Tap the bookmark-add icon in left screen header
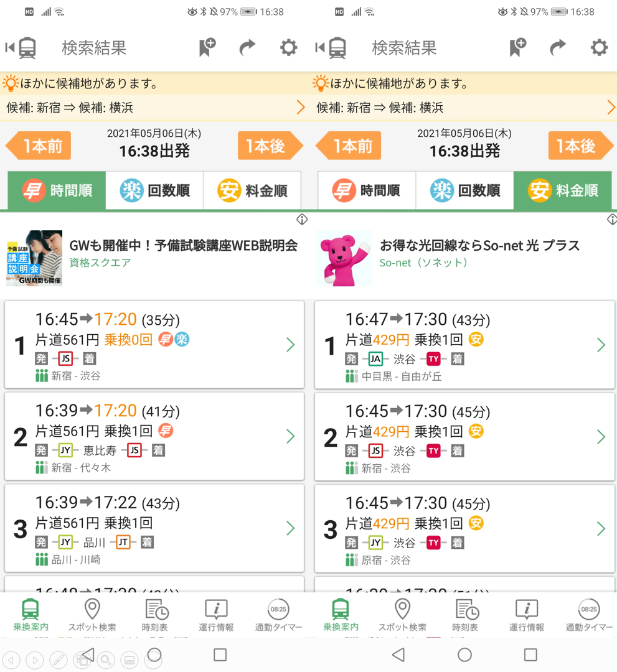Screen dimensions: 617x672 pyautogui.click(x=207, y=47)
